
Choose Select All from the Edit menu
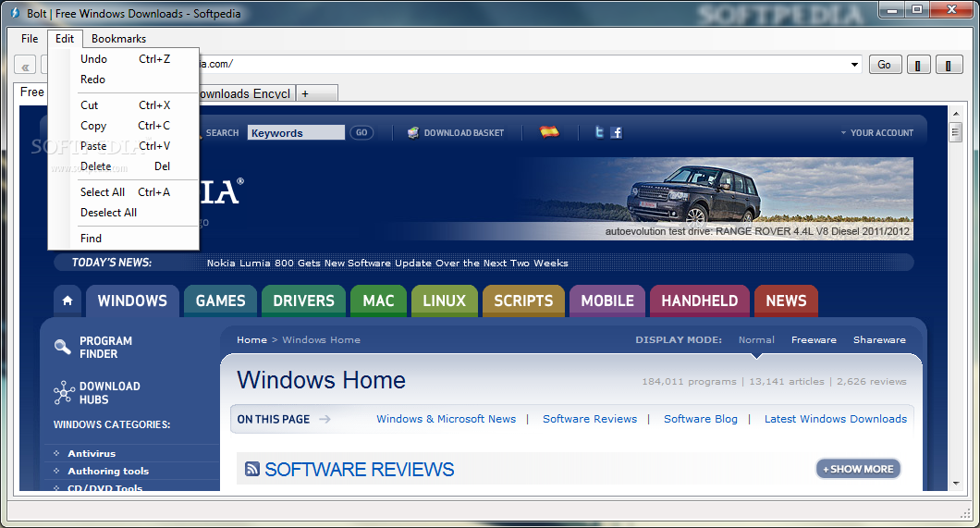pos(124,191)
